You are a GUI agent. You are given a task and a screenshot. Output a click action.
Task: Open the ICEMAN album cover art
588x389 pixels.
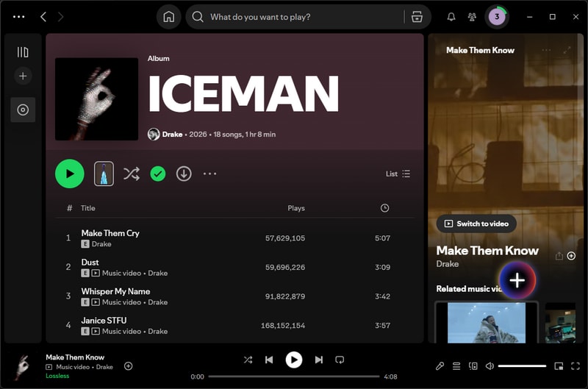pyautogui.click(x=97, y=99)
